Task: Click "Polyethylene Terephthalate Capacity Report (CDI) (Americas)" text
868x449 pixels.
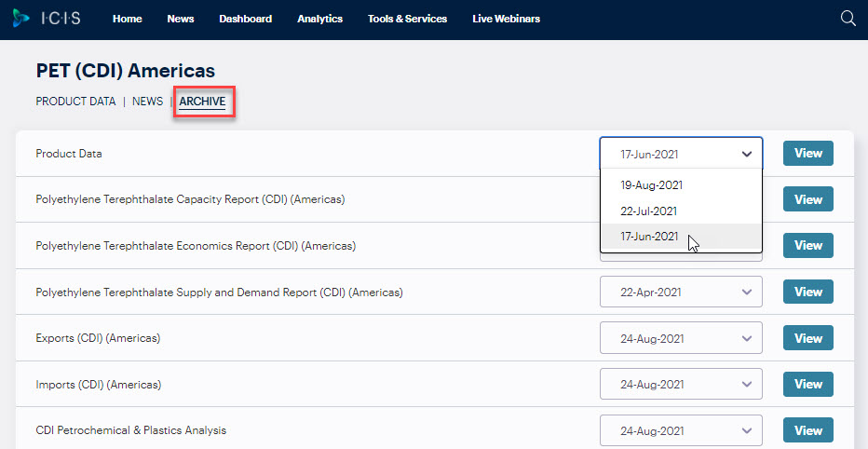Action: pos(190,199)
